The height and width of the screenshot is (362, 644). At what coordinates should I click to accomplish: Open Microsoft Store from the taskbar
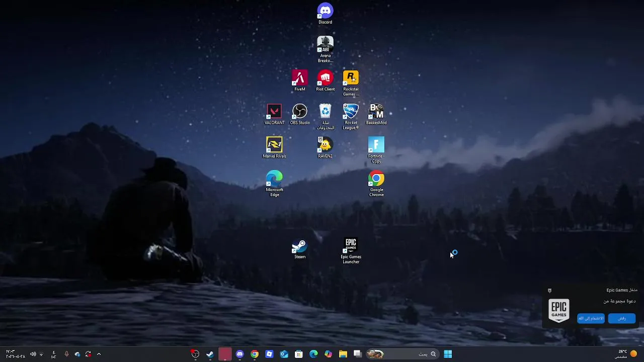click(299, 354)
